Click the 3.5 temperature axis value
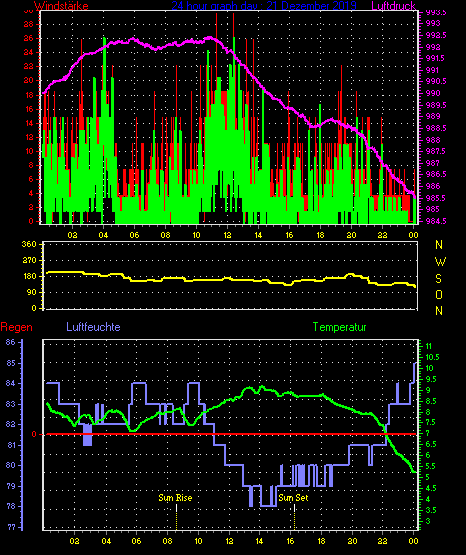 [431, 510]
